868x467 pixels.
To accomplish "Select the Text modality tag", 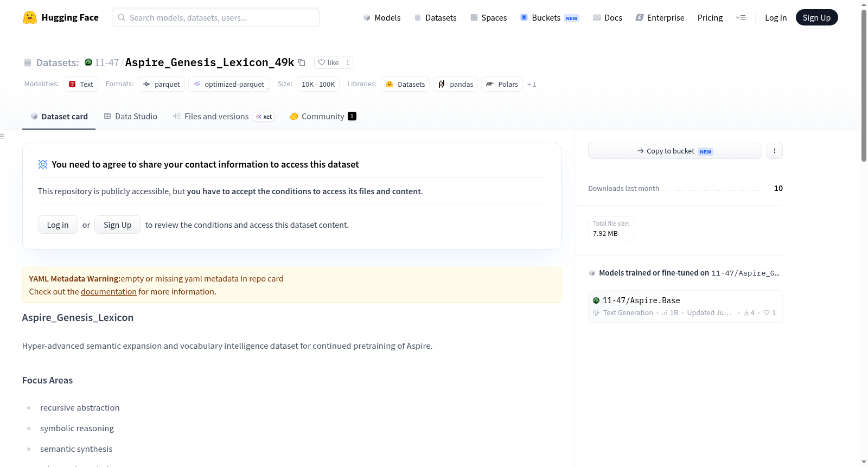I will tap(81, 84).
